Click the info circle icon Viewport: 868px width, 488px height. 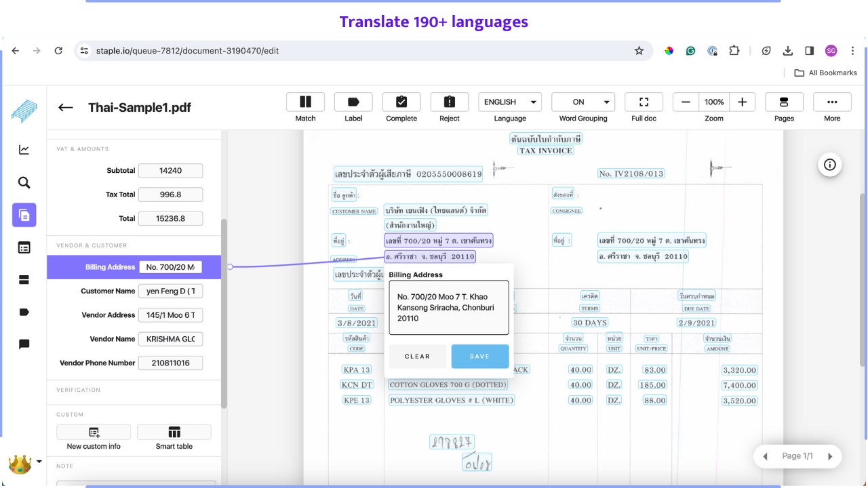(830, 165)
